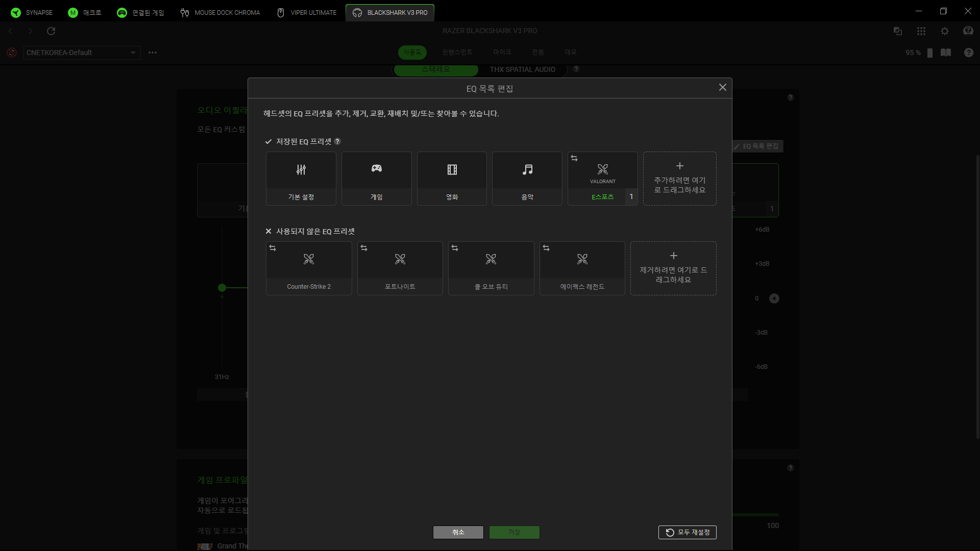Switch to the 사운드 sound tab
980x551 pixels.
[412, 52]
